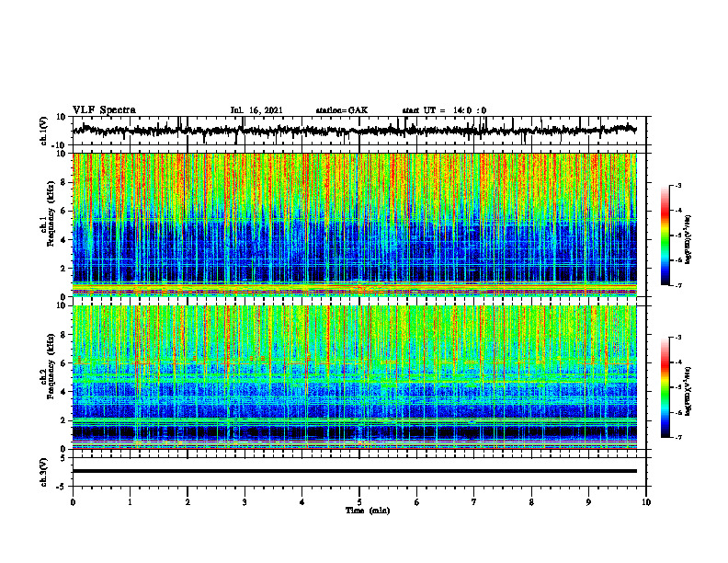
Task: Click inside the ch.2 spectrogram panel
Action: pos(355,377)
